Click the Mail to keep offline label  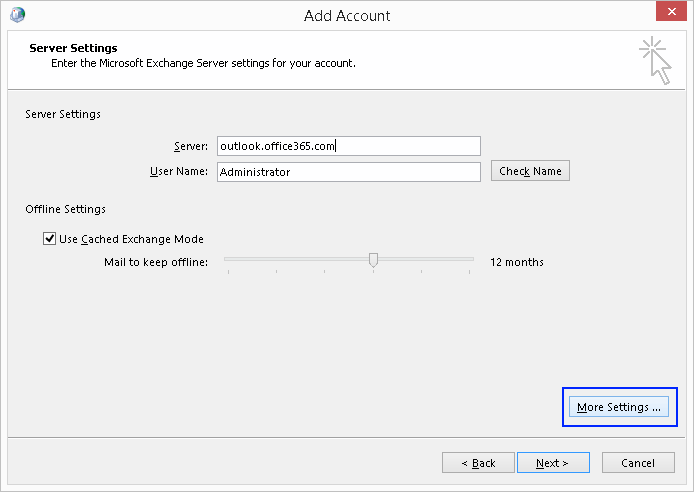(156, 262)
